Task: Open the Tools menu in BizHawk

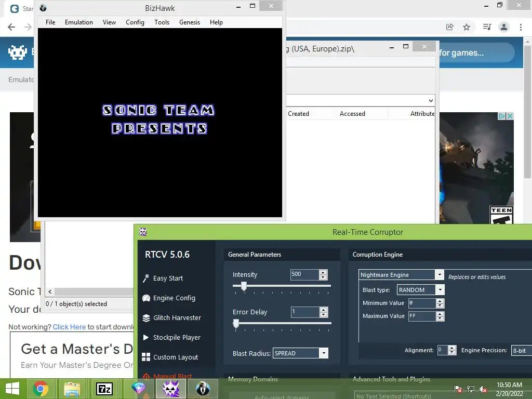Action: tap(162, 22)
